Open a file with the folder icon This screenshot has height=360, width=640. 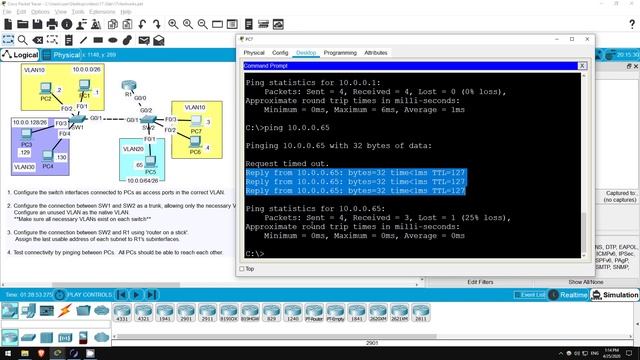22,24
